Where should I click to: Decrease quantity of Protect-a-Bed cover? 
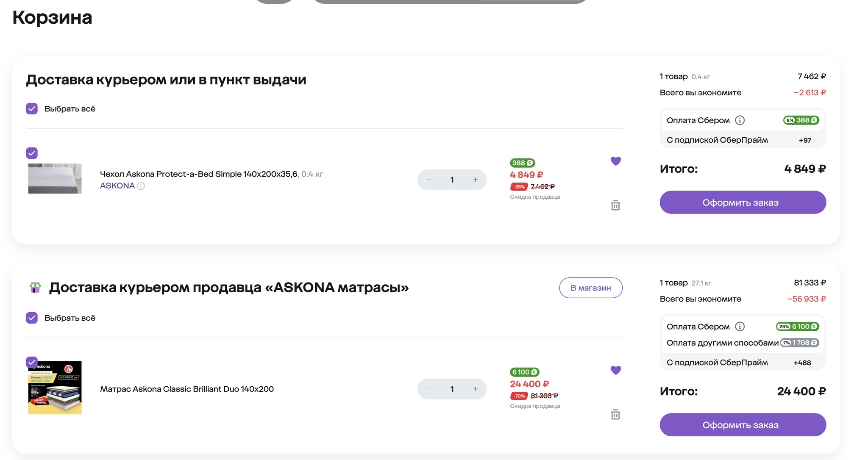(x=429, y=180)
